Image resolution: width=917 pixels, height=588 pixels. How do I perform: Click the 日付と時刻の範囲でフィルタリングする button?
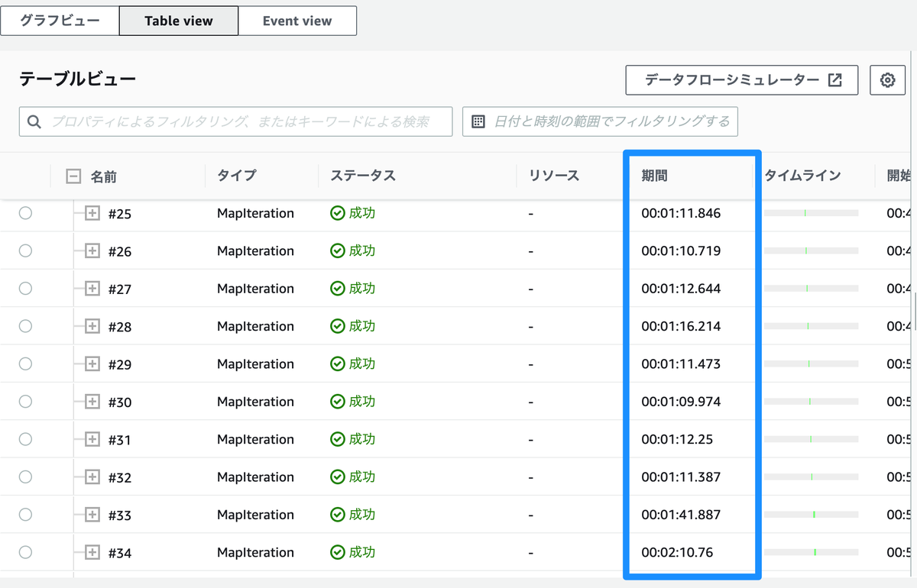click(600, 121)
